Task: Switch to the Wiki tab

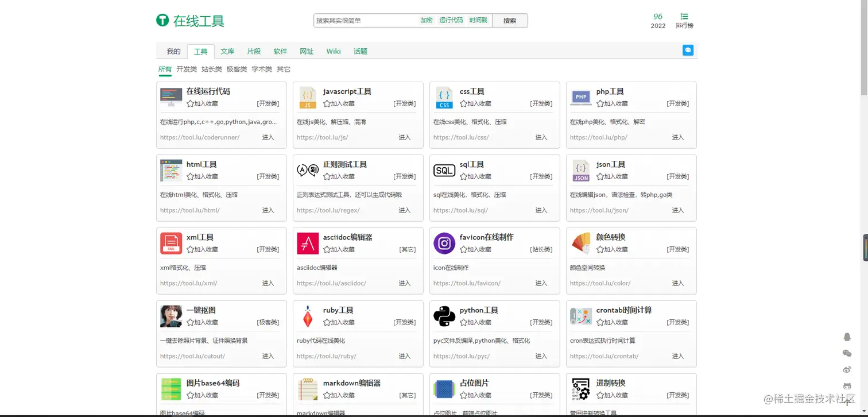Action: 334,52
